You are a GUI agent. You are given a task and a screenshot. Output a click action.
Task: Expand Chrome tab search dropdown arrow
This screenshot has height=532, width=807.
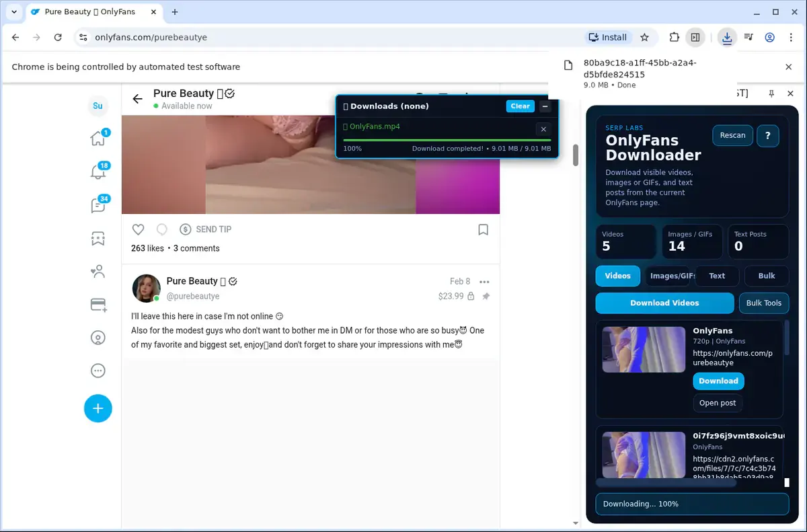tap(14, 12)
